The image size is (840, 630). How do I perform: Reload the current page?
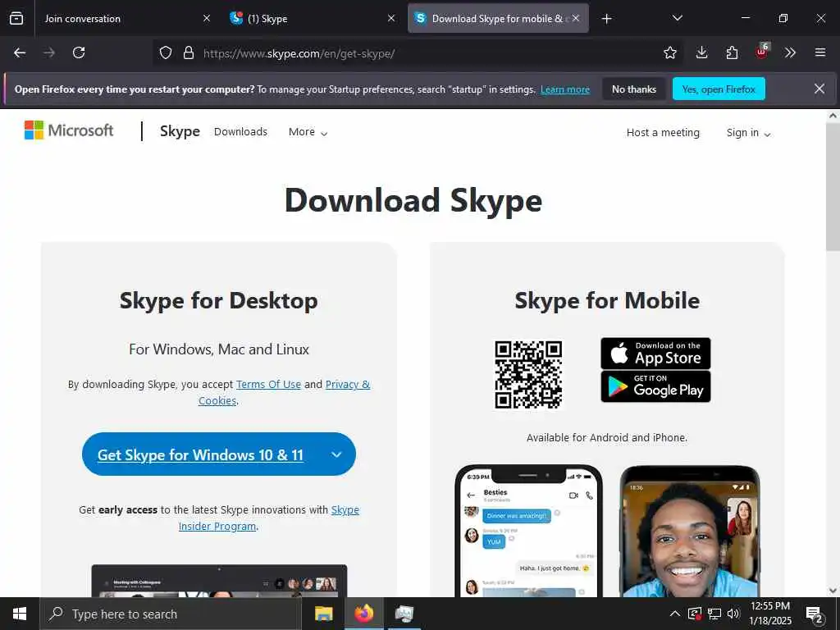(x=79, y=52)
